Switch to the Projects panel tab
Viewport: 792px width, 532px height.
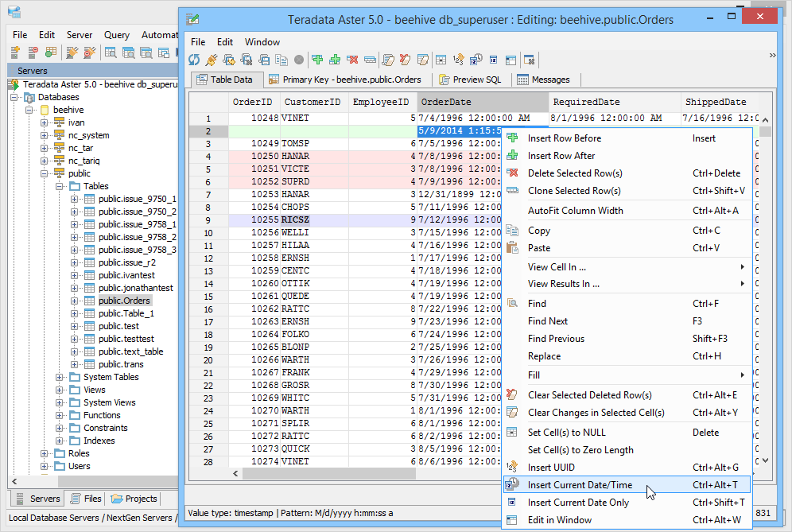tap(134, 499)
